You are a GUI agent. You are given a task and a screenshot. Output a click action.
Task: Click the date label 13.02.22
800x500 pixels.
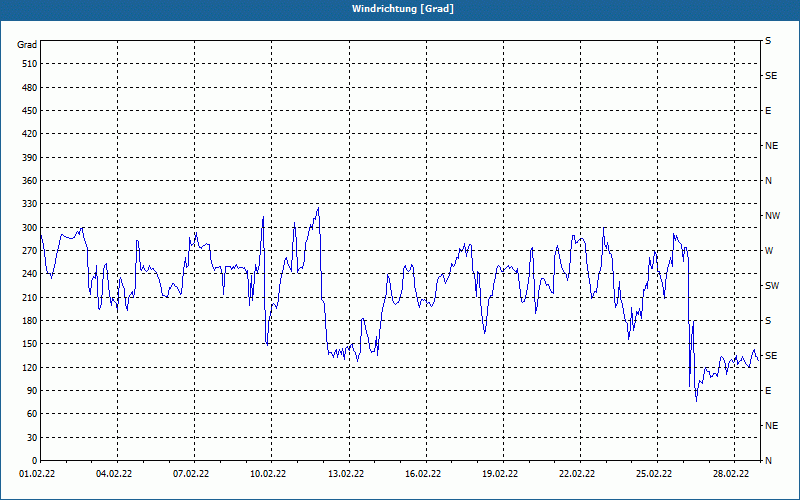pos(346,474)
